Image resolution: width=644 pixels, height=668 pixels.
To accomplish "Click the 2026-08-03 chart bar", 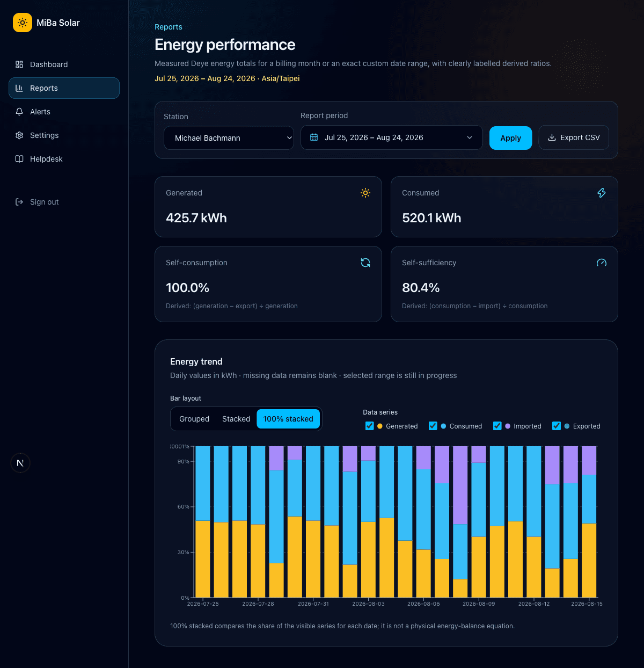I will 368,522.
